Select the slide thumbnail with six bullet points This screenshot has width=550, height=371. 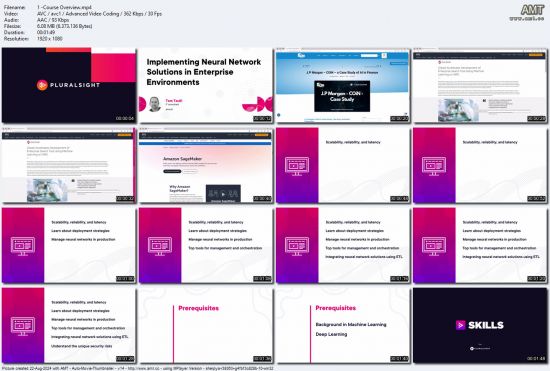click(69, 325)
